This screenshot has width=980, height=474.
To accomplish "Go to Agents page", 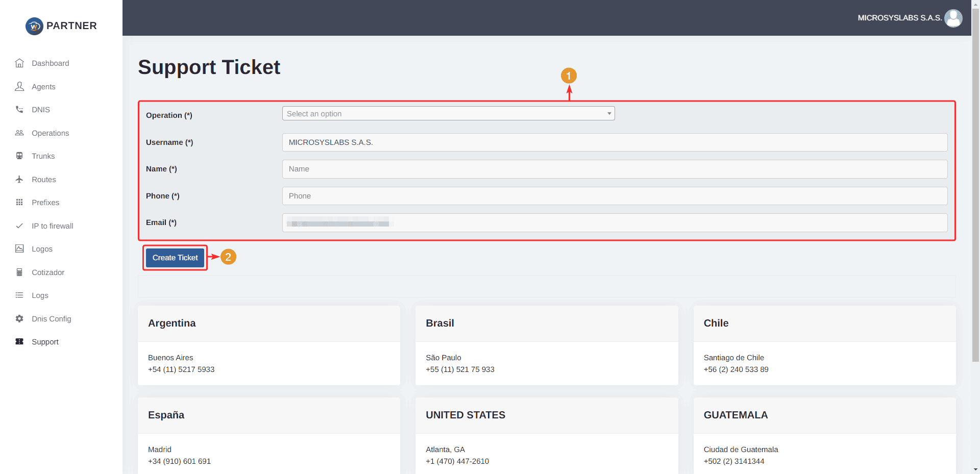I will (43, 87).
